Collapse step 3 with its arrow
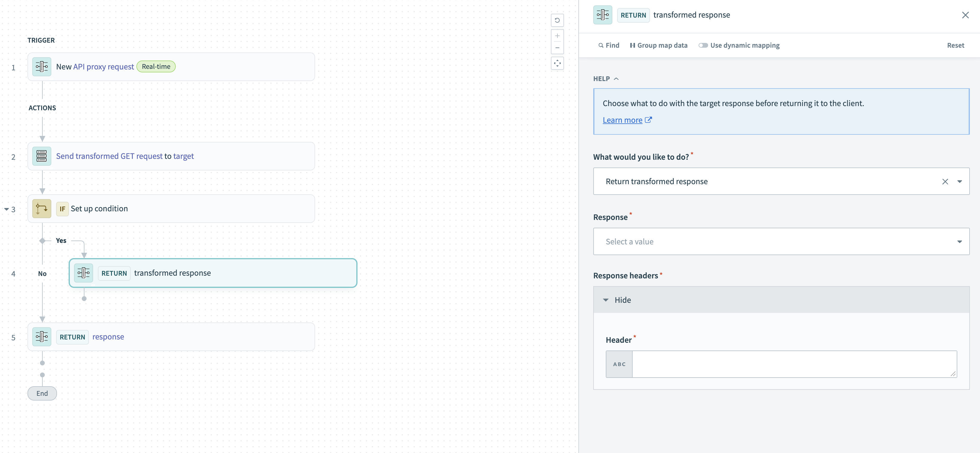 [7, 210]
